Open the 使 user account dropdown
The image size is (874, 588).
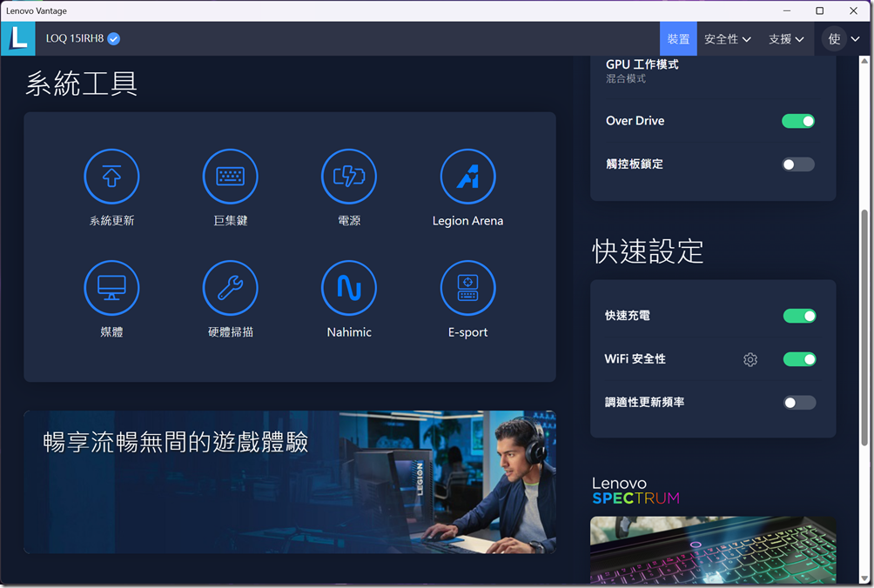click(x=843, y=39)
